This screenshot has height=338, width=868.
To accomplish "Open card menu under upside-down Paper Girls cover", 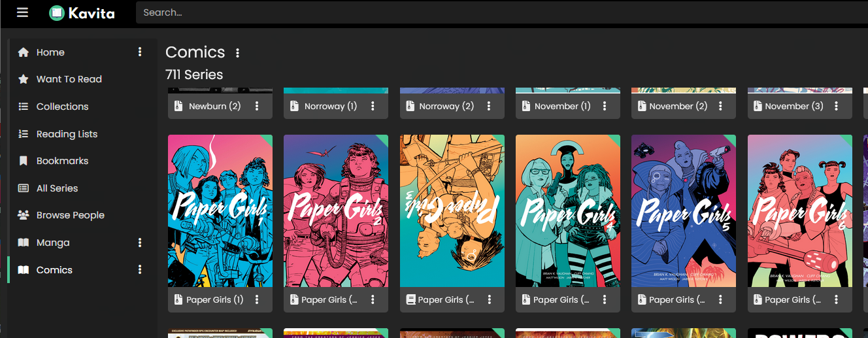I will coord(490,299).
